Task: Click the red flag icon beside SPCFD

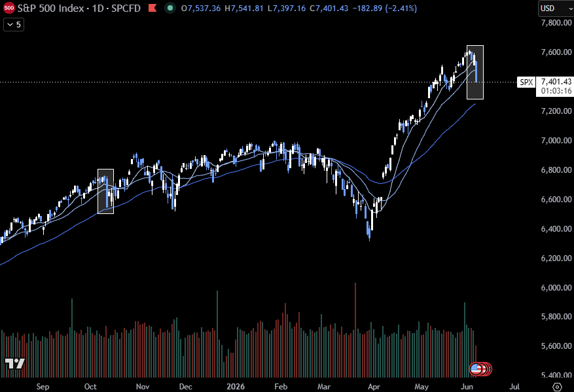Action: (x=152, y=8)
